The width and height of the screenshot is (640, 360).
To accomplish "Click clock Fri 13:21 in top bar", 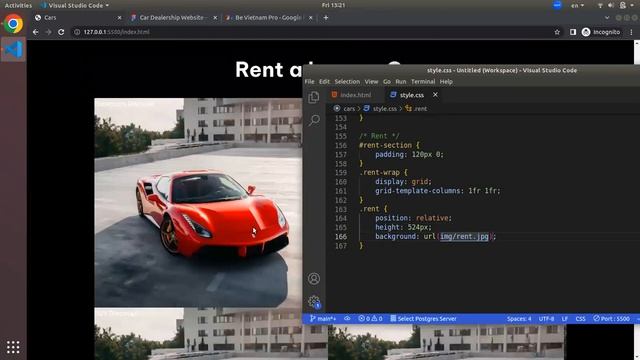I will coord(333,5).
